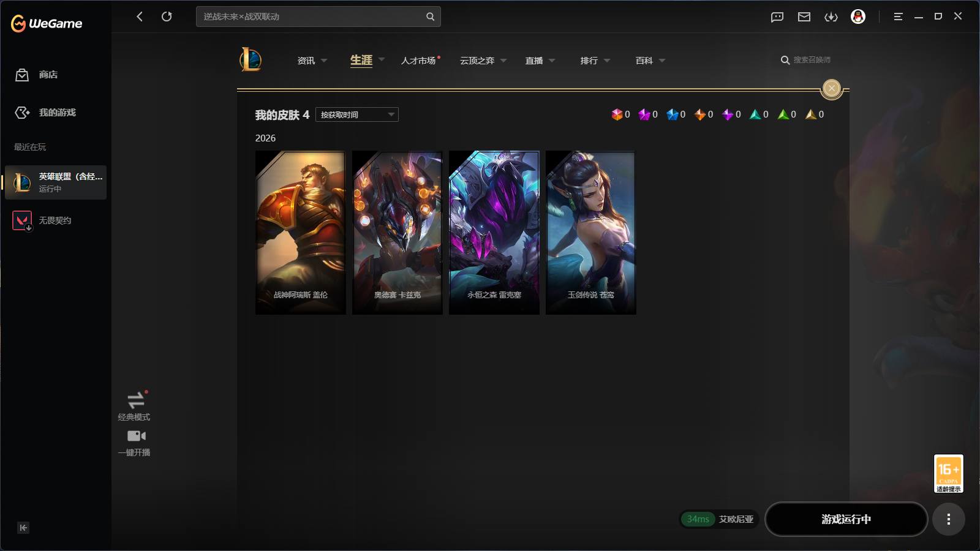Go back using the back arrow
Screen dimensions: 980x551
coord(140,17)
